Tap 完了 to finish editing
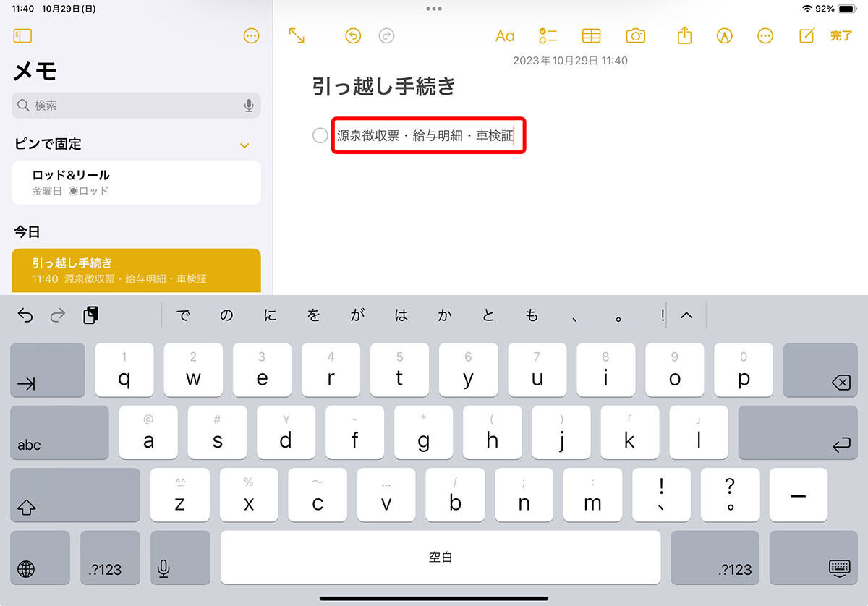 click(x=841, y=35)
